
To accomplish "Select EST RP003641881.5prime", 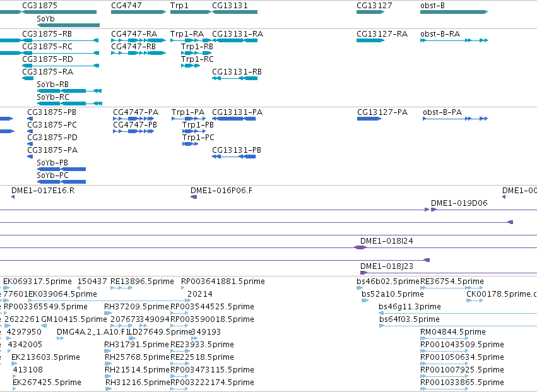I will (182, 288).
